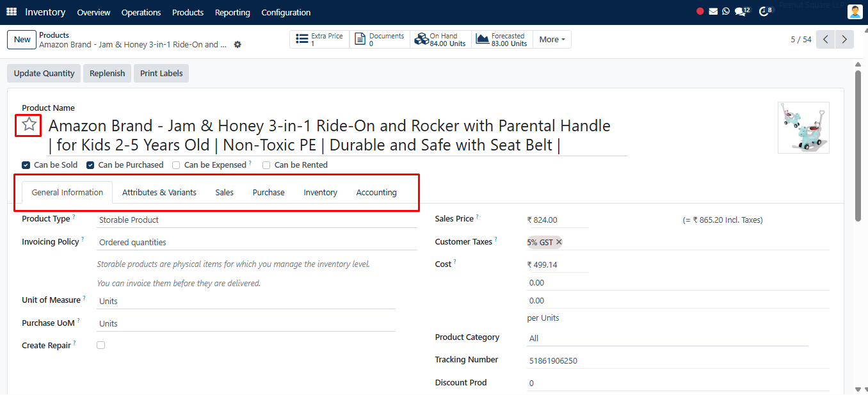Open Documents stat button

pos(379,40)
